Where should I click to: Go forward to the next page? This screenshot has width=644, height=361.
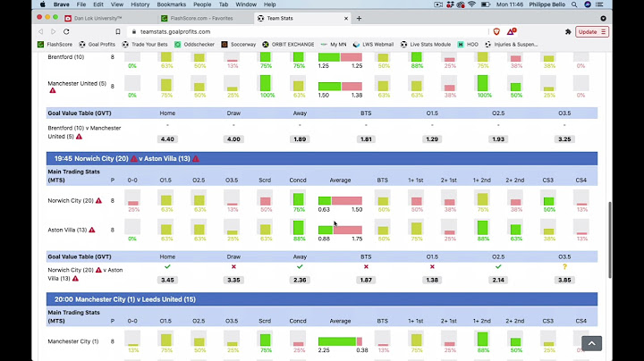(x=54, y=31)
